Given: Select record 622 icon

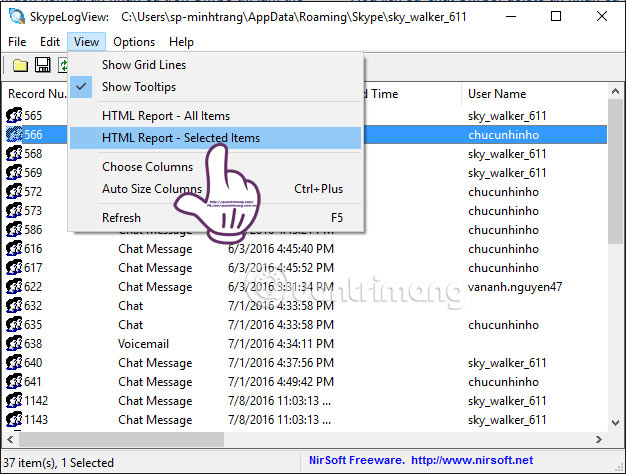Looking at the screenshot, I should click(x=14, y=287).
